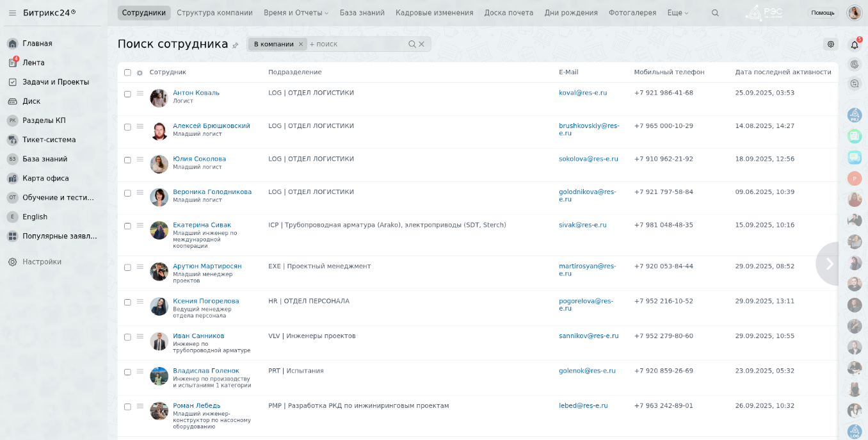Expand the Еще menu in top navigation

[677, 13]
